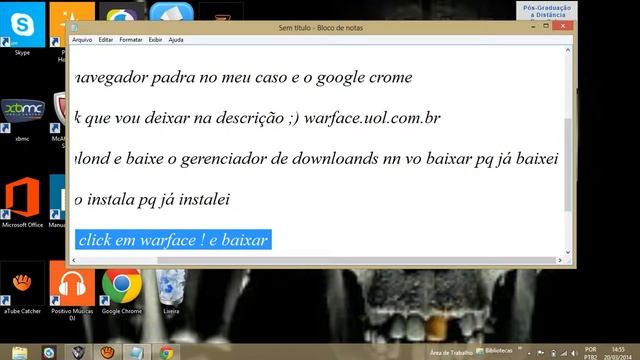
Task: Open the Arquivo menu
Action: (x=82, y=40)
